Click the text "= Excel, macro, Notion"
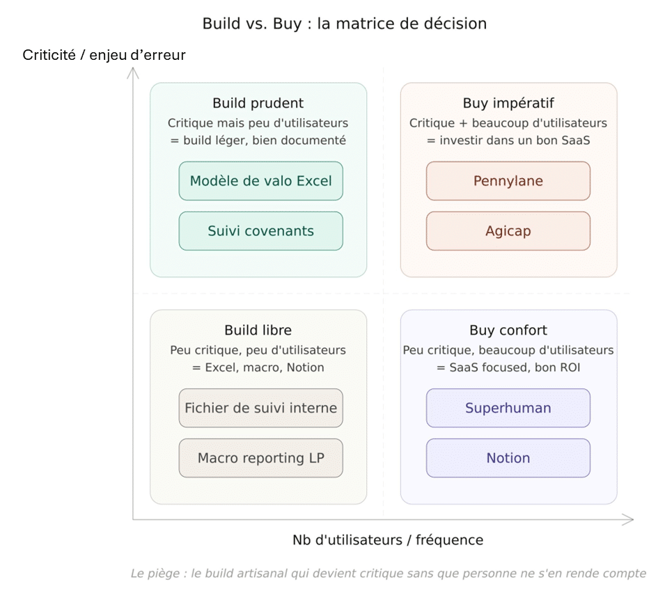This screenshot has width=672, height=616. pos(258,367)
